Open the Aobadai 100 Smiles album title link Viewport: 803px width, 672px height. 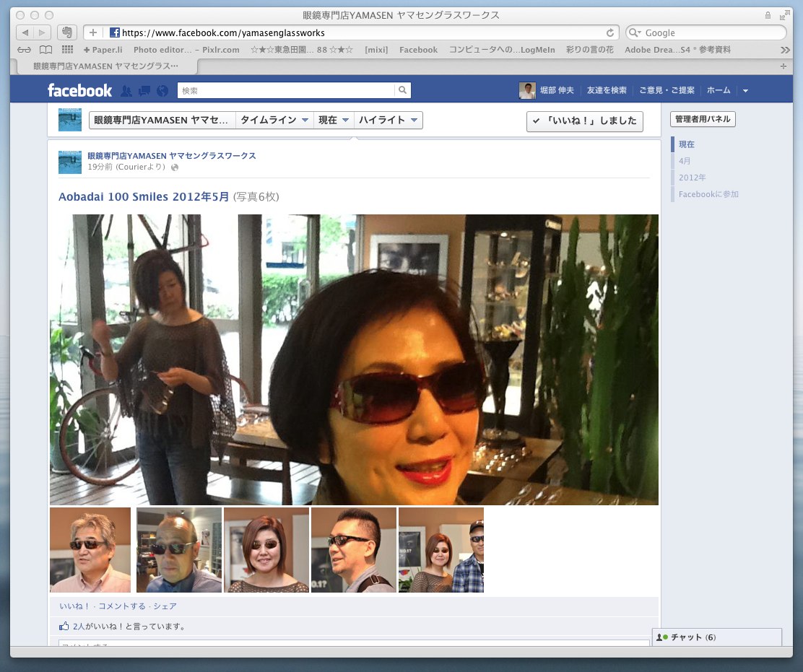tap(144, 196)
